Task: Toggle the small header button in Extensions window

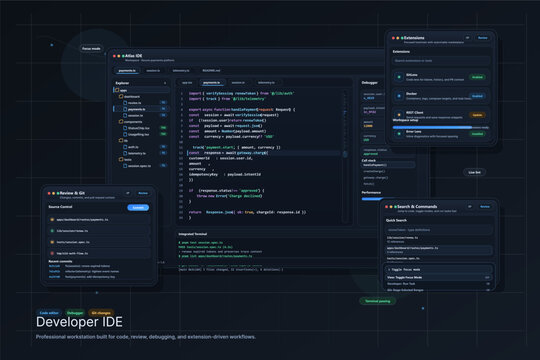Action: point(467,38)
